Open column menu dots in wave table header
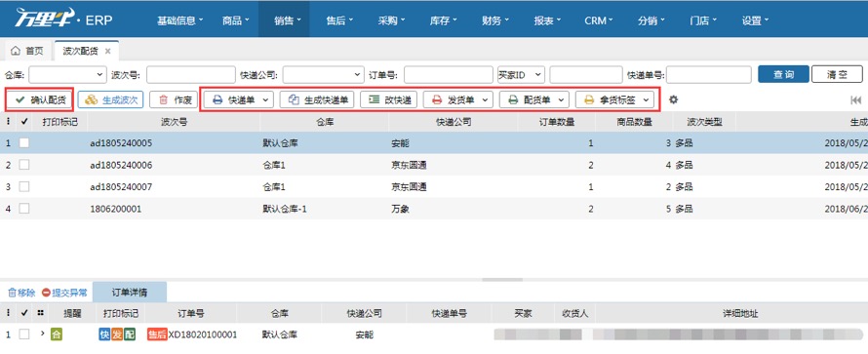The width and height of the screenshot is (868, 354). pos(8,122)
